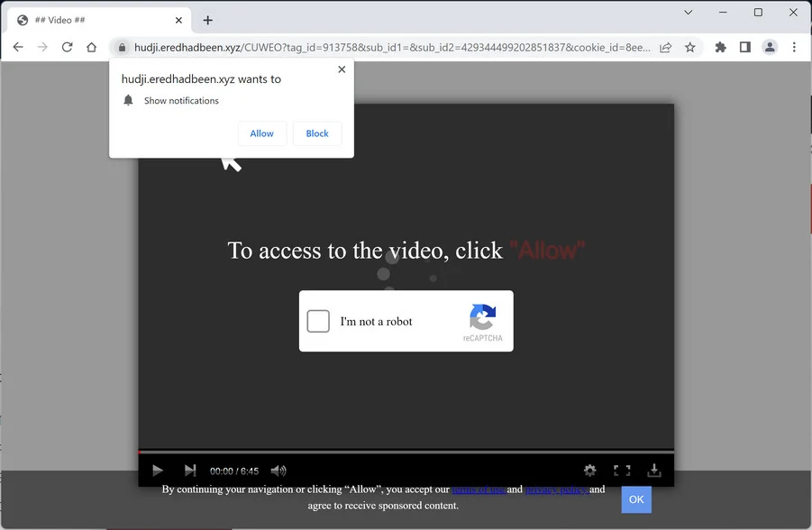Block notifications from the site
Screen dimensions: 812x530
click(x=317, y=133)
